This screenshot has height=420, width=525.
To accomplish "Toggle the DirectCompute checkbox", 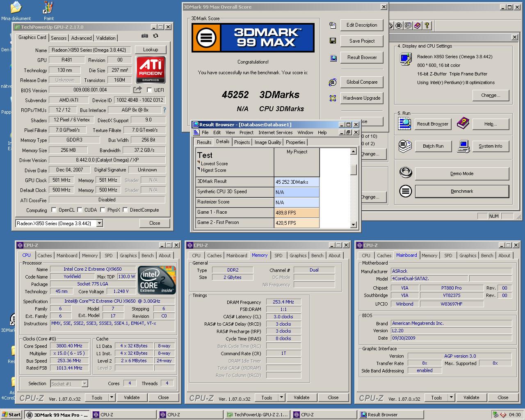I will [x=125, y=210].
